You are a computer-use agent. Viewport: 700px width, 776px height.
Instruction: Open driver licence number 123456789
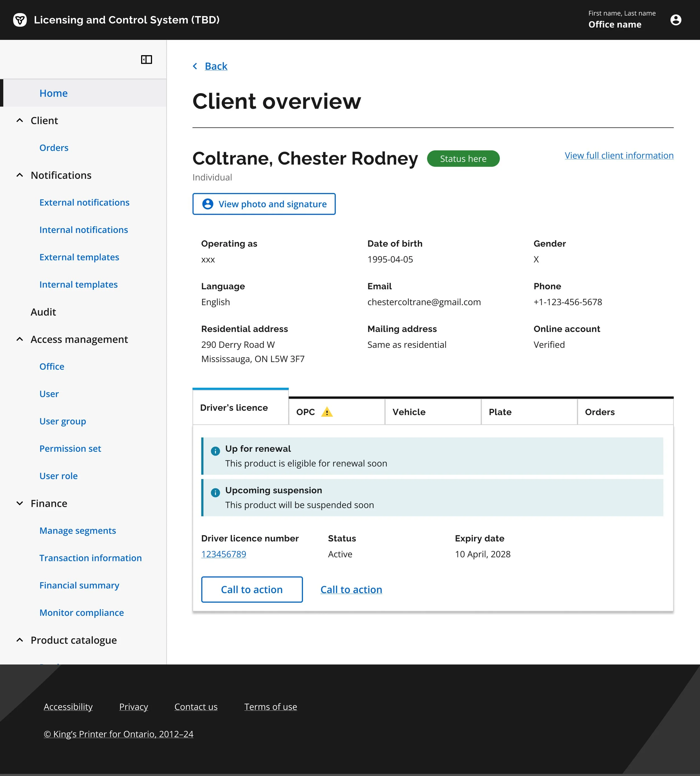pyautogui.click(x=223, y=554)
